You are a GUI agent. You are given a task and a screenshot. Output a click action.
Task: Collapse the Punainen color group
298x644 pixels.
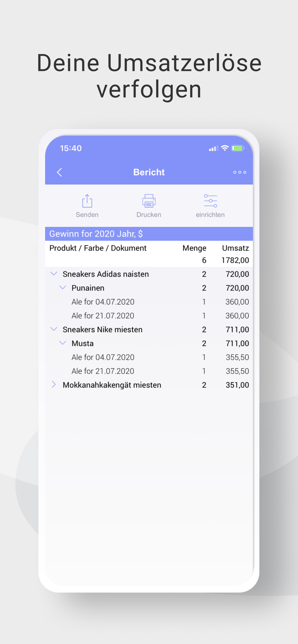click(x=63, y=287)
